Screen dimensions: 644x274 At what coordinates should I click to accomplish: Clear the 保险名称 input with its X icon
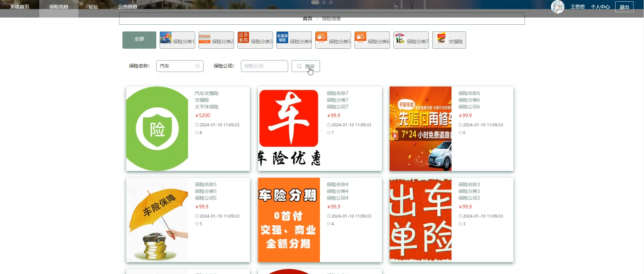[x=198, y=66]
